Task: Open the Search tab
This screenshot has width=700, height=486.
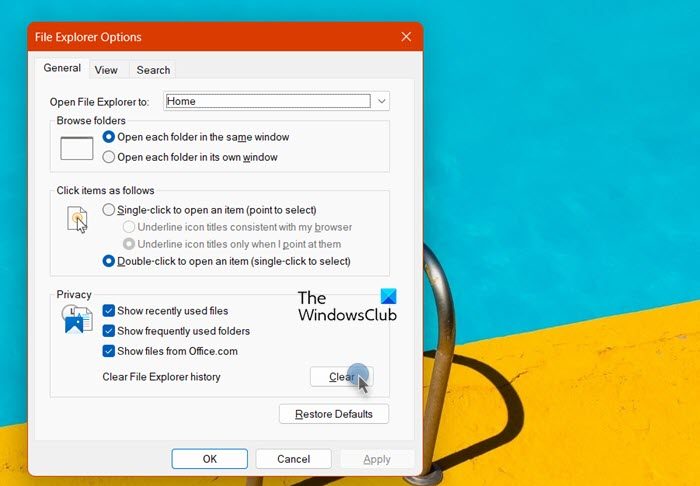Action: click(153, 70)
